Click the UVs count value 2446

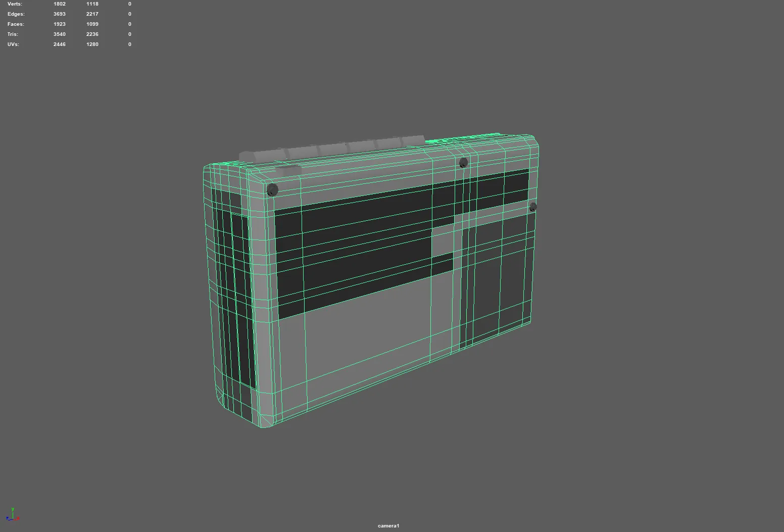click(x=60, y=44)
